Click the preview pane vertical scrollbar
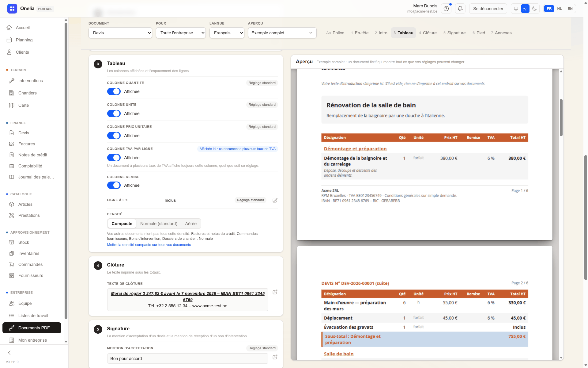This screenshot has height=368, width=588. point(561,117)
